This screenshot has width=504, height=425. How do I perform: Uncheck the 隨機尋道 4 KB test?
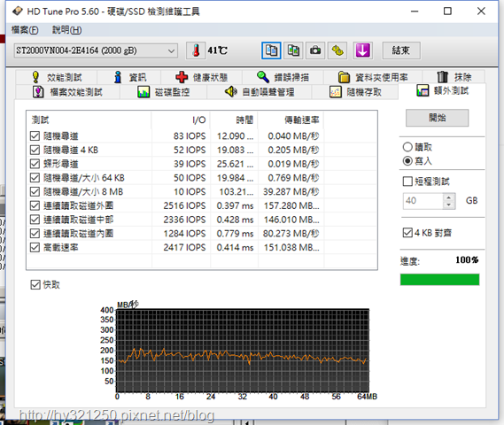(35, 150)
